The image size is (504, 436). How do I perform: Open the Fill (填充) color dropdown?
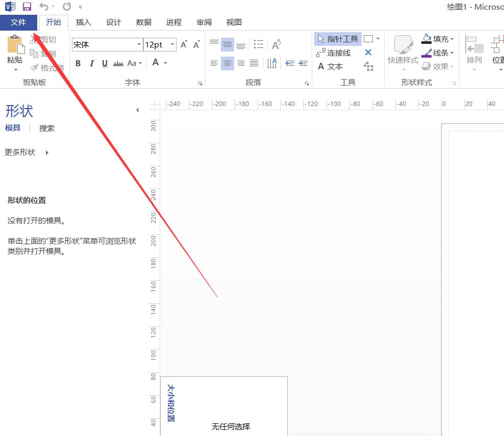tap(452, 39)
